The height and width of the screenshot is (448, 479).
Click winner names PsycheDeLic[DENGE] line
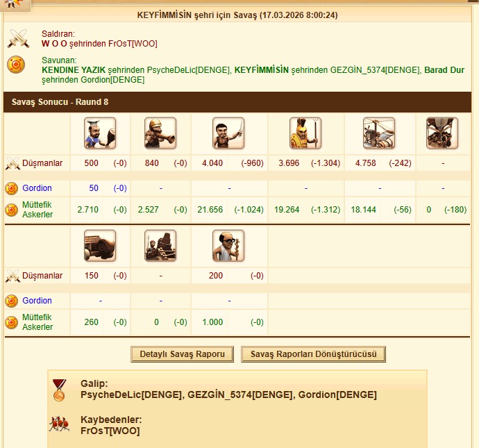tap(228, 395)
